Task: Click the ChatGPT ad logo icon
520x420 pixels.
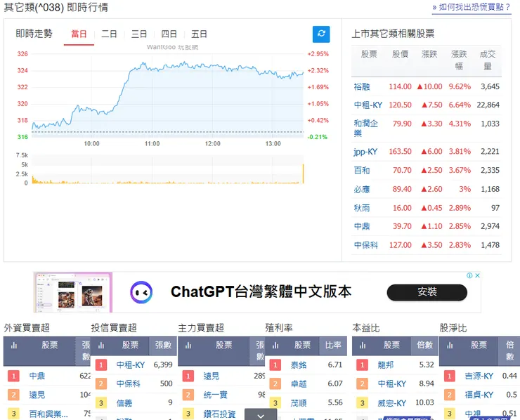Action: coord(141,292)
